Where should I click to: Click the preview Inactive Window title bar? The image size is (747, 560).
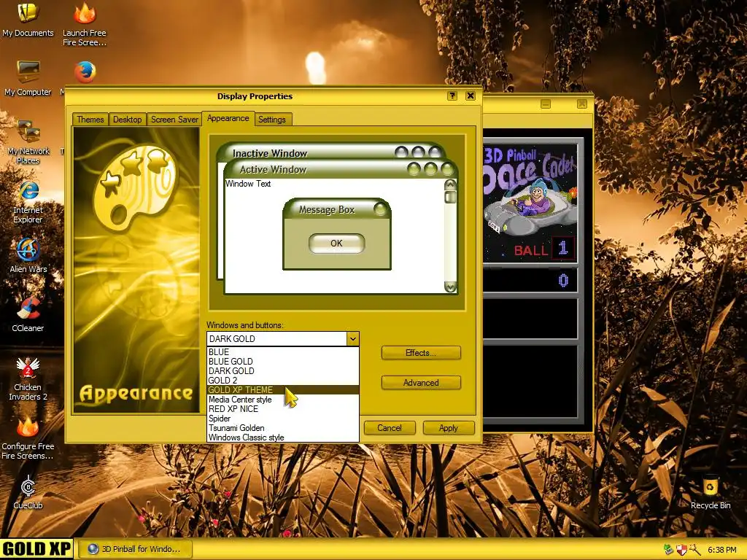click(x=330, y=152)
